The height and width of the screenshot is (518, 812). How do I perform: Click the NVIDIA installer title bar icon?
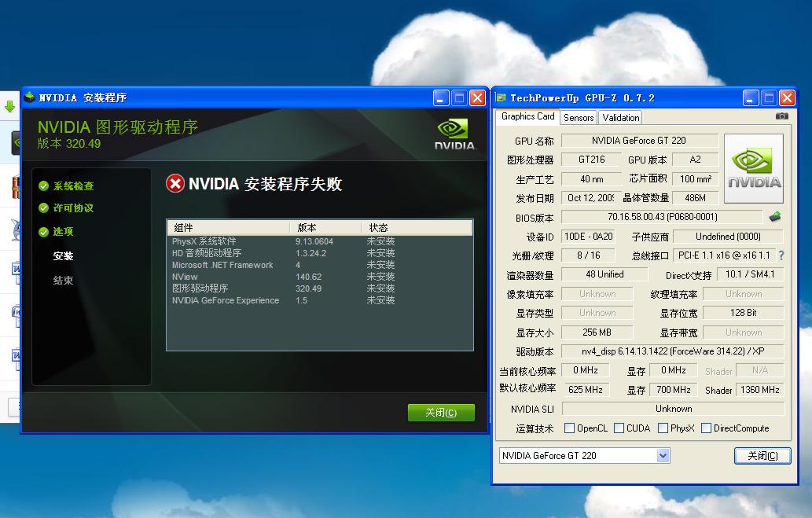30,98
